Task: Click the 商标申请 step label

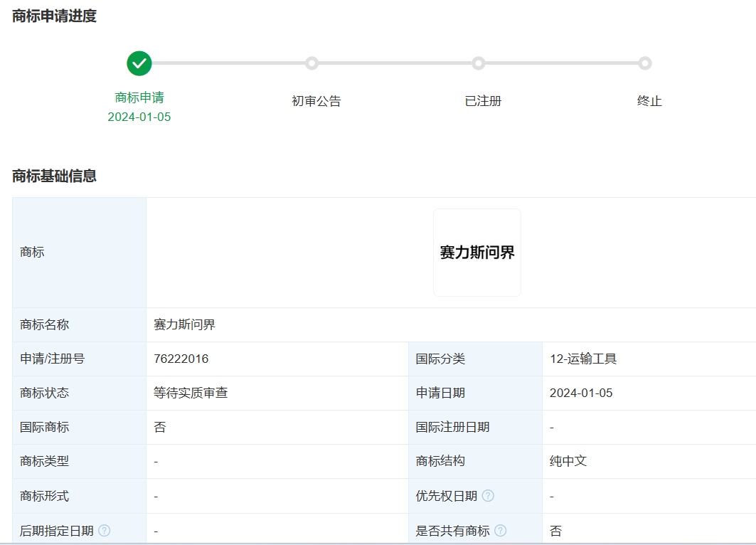Action: click(139, 97)
